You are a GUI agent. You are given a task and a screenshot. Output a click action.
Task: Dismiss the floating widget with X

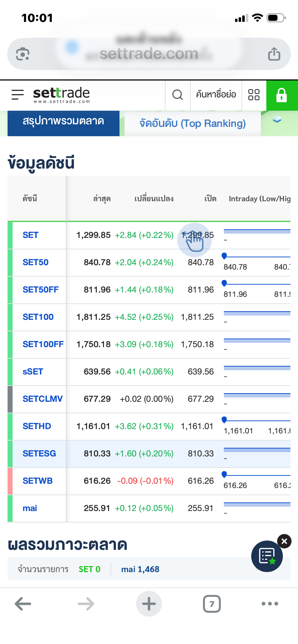pos(284,541)
